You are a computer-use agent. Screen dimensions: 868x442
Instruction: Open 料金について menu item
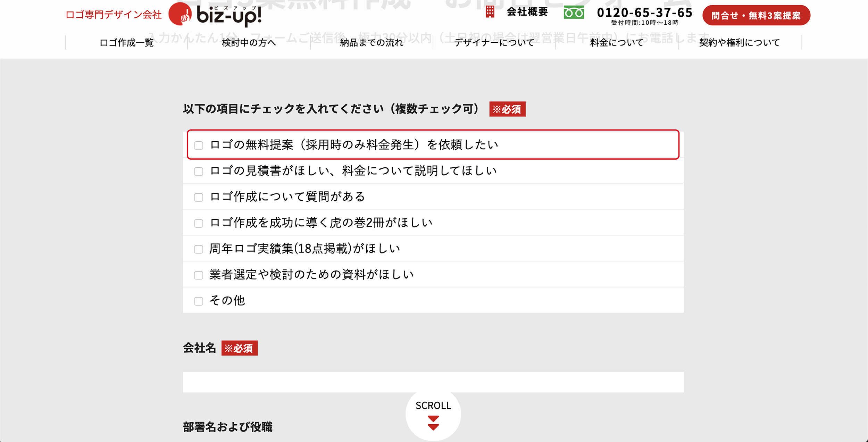coord(617,43)
